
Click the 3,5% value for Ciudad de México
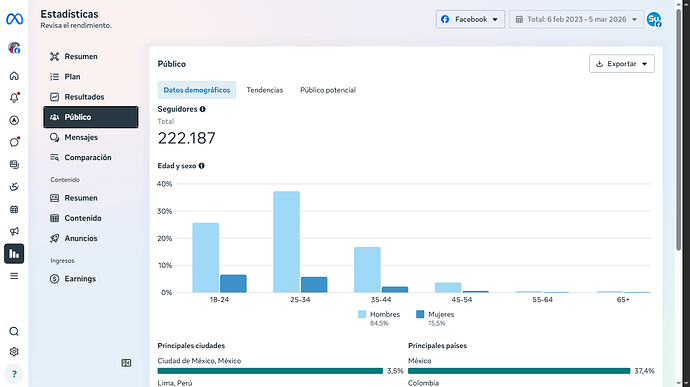[x=395, y=371]
